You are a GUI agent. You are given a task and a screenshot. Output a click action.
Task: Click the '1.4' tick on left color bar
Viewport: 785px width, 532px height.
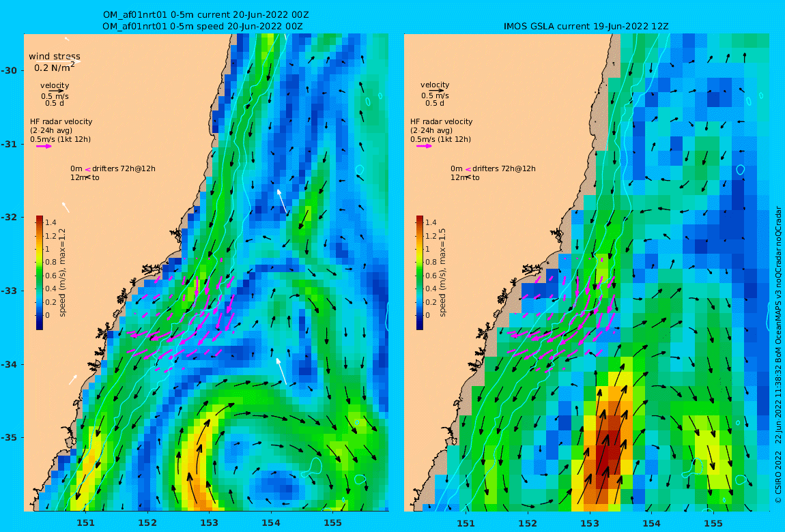(x=51, y=222)
